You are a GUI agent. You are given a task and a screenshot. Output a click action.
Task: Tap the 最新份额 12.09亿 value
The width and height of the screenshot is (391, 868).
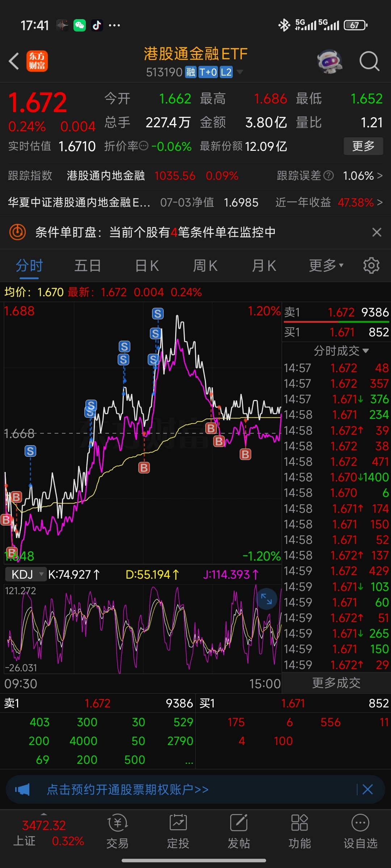tap(266, 146)
